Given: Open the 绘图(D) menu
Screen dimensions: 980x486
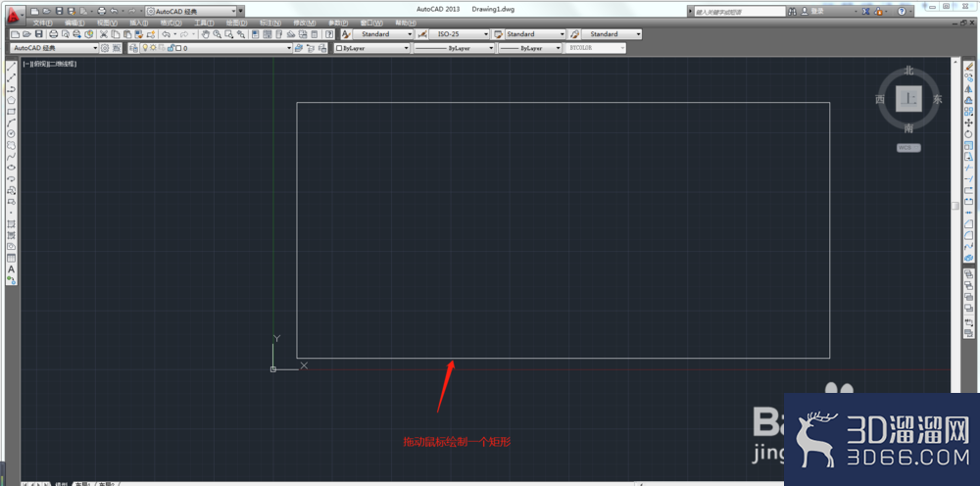Looking at the screenshot, I should [x=236, y=24].
